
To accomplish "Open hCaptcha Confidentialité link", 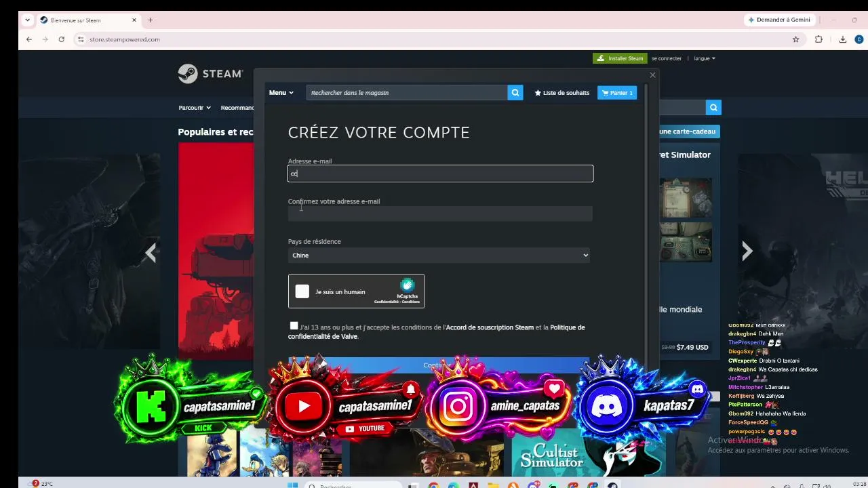I will (387, 302).
